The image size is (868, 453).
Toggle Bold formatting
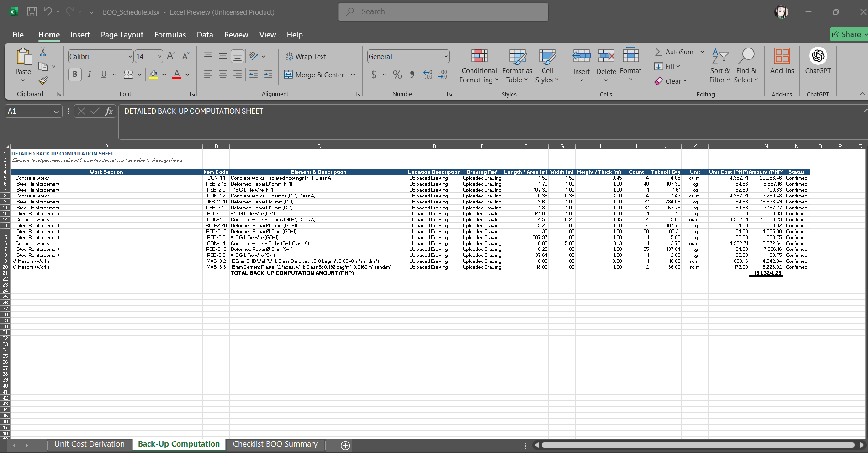(x=75, y=75)
